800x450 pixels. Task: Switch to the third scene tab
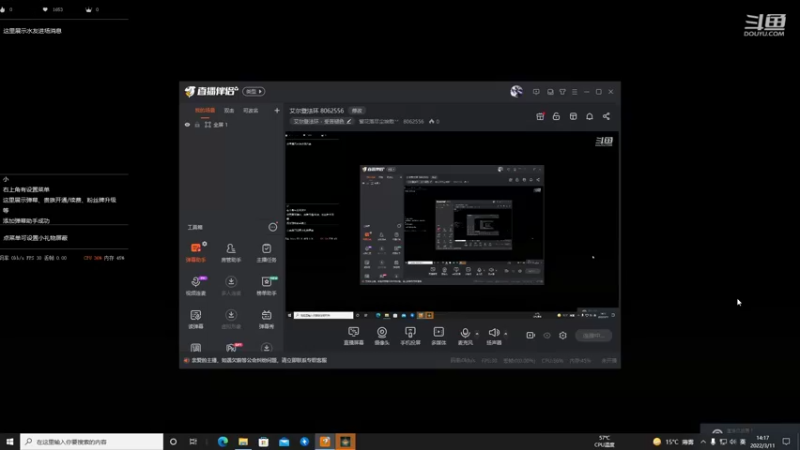pos(251,110)
